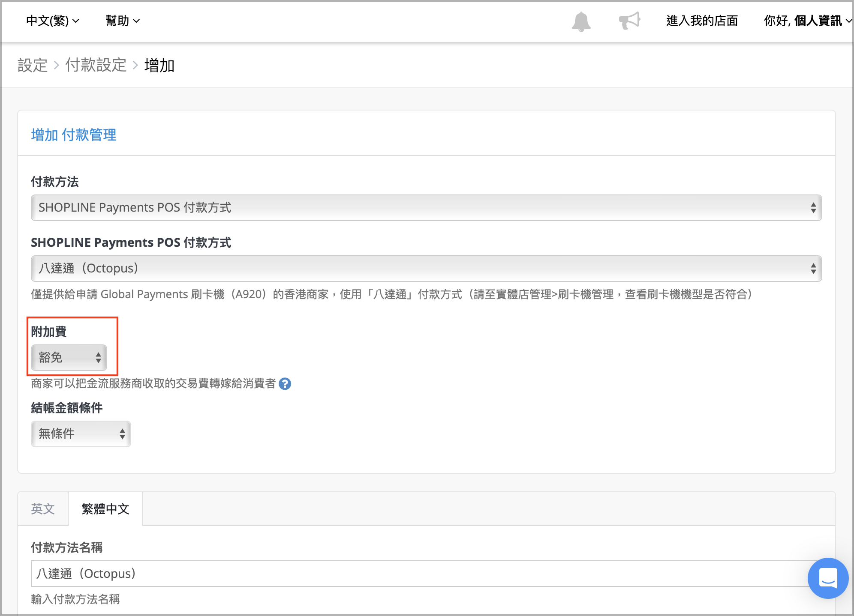Open the 結帳金額條件 無條件 dropdown
Viewport: 854px width, 616px height.
[x=81, y=434]
